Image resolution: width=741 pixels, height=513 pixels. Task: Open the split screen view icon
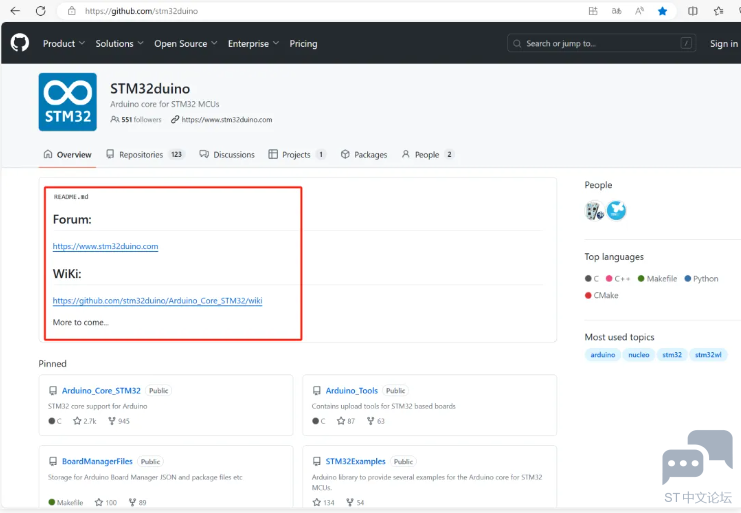tap(692, 11)
